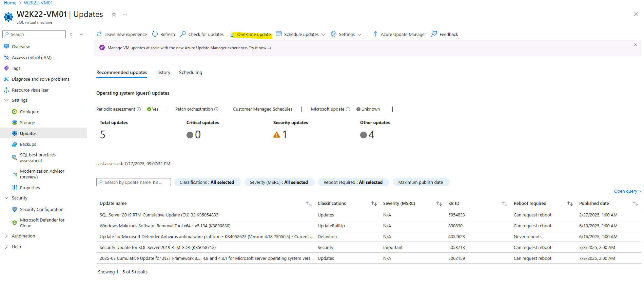The image size is (644, 288).
Task: Click the 2025-07 Cumulative Update for .NET row
Action: tap(369, 258)
